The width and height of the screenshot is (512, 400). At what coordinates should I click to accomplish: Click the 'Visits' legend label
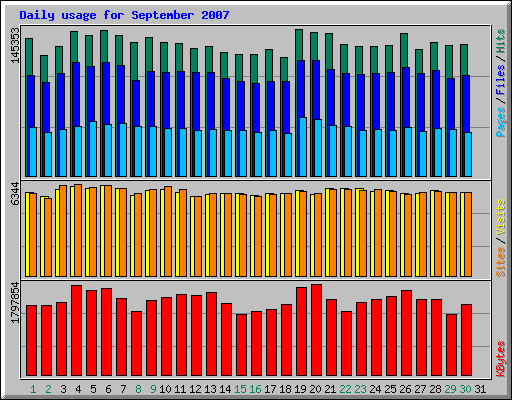click(501, 217)
